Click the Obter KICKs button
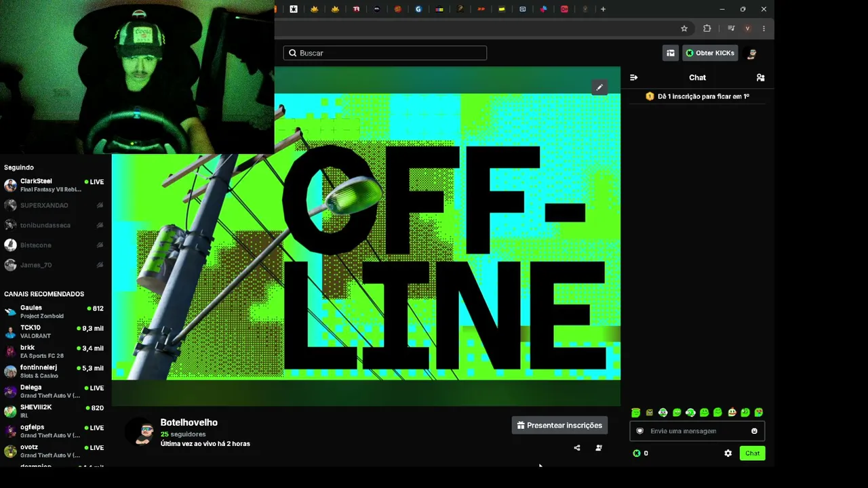The image size is (868, 488). [x=710, y=53]
